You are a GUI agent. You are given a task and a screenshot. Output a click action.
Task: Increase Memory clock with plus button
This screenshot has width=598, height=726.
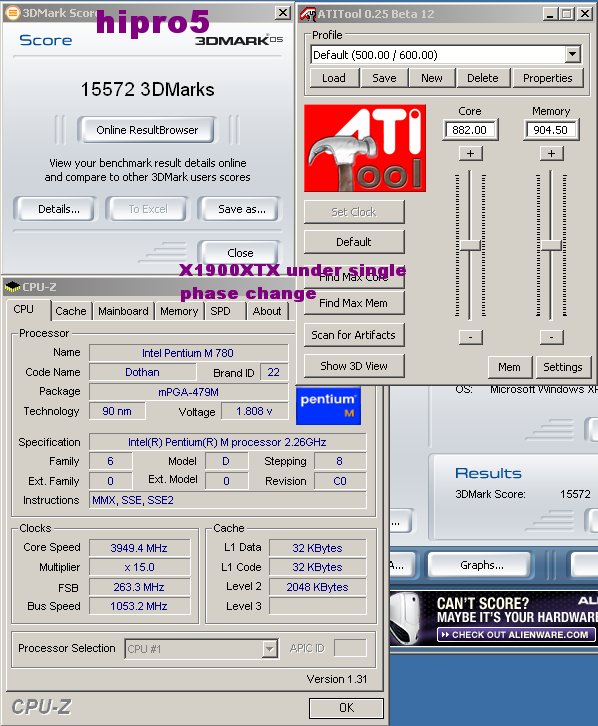[x=551, y=153]
